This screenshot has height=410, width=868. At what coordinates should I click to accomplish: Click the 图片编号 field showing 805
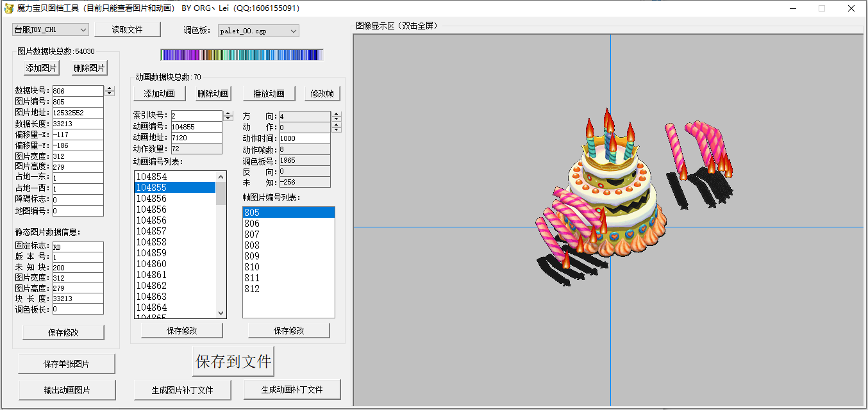pyautogui.click(x=78, y=102)
